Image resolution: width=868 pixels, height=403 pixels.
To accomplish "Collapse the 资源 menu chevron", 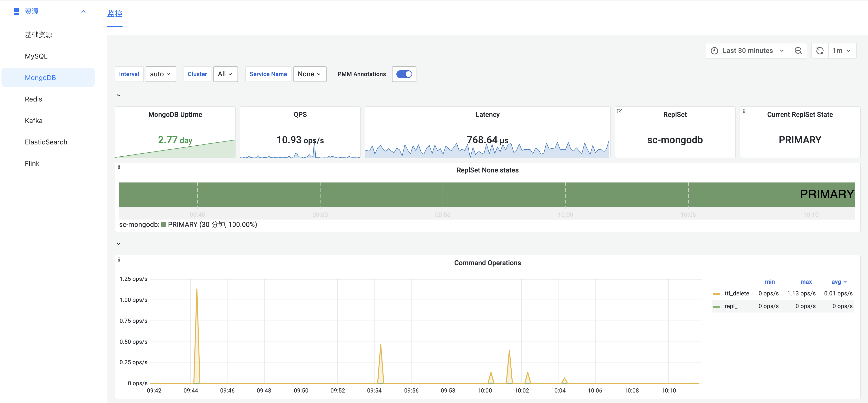I will coord(83,11).
